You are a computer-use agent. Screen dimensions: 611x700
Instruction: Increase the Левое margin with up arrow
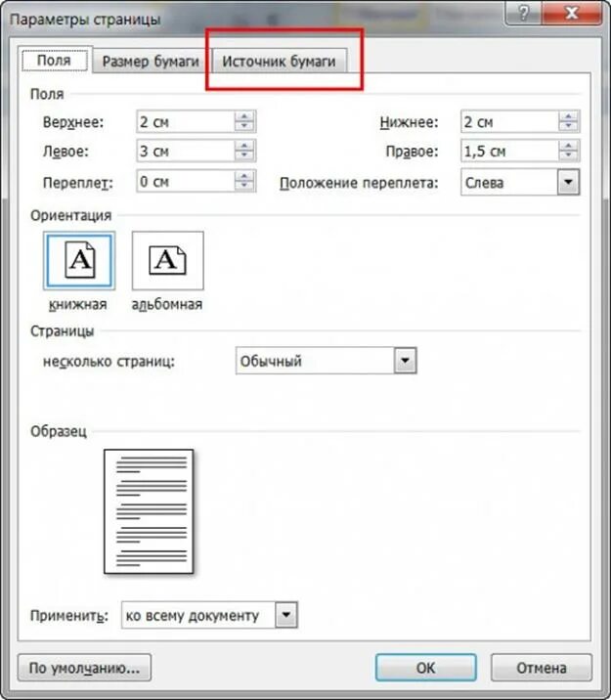coord(244,146)
